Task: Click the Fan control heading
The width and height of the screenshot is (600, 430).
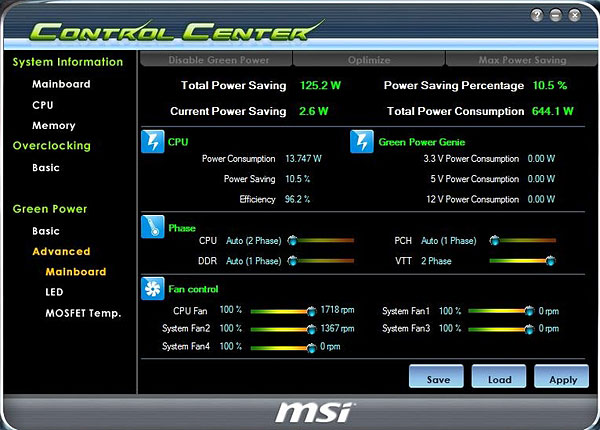Action: 193,289
